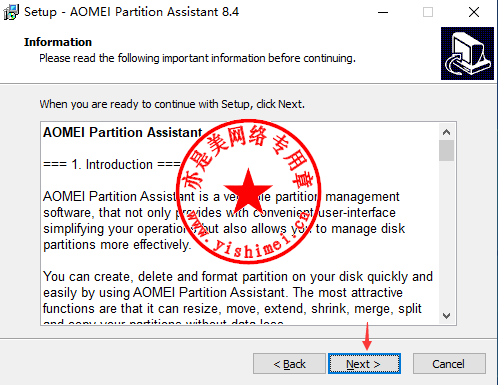Click the red star in the stamp watermark
498x385 pixels.
pyautogui.click(x=248, y=189)
